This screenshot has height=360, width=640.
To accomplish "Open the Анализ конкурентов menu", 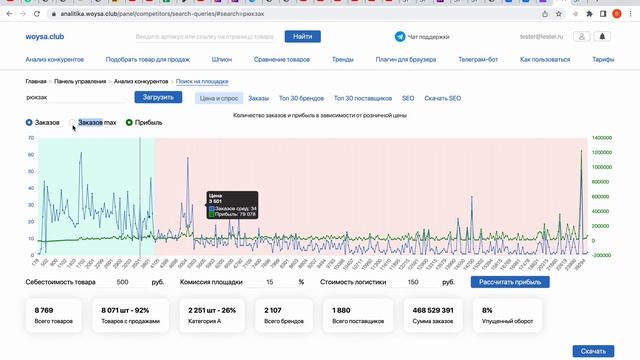I will tap(55, 60).
